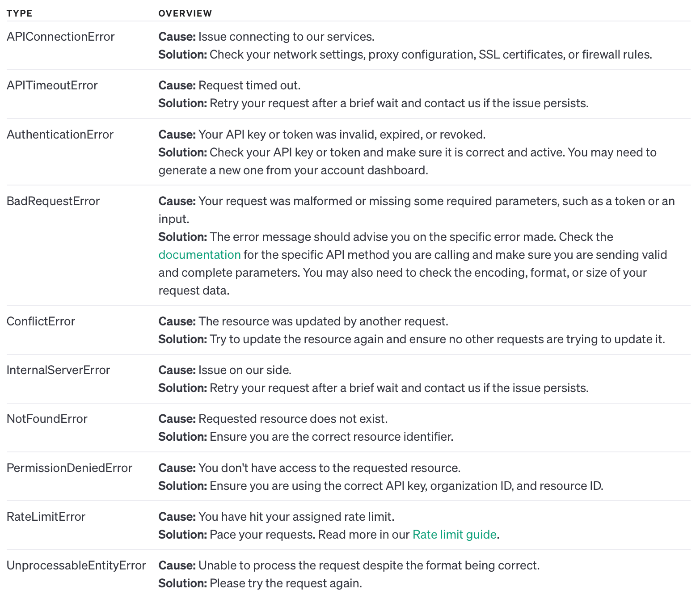Click the 'Issue on our side' cause text

pyautogui.click(x=245, y=370)
